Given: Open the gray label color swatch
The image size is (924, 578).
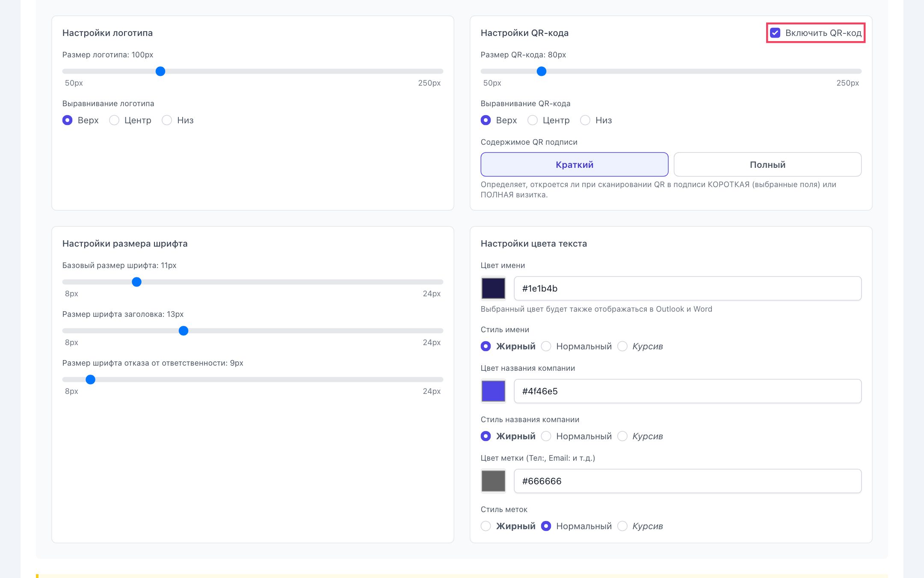Looking at the screenshot, I should point(493,481).
